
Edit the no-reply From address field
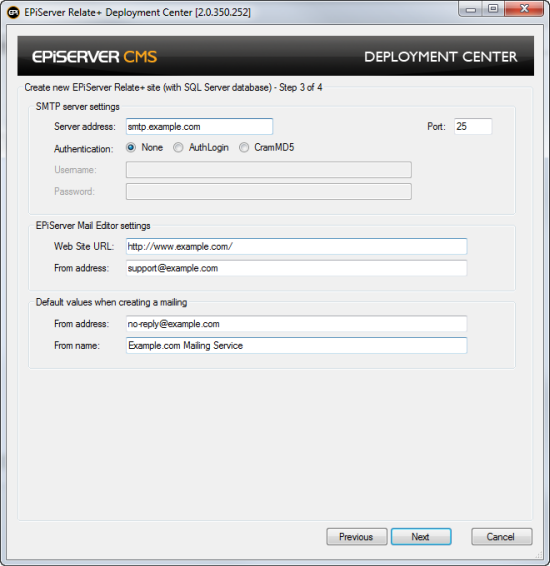pyautogui.click(x=296, y=323)
